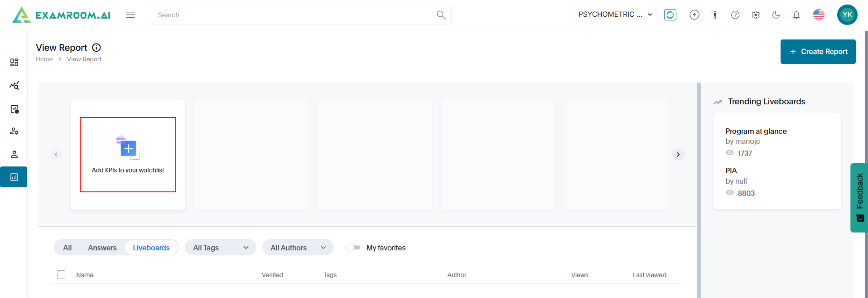868x298 pixels.
Task: Go to Home breadcrumb link
Action: 44,59
